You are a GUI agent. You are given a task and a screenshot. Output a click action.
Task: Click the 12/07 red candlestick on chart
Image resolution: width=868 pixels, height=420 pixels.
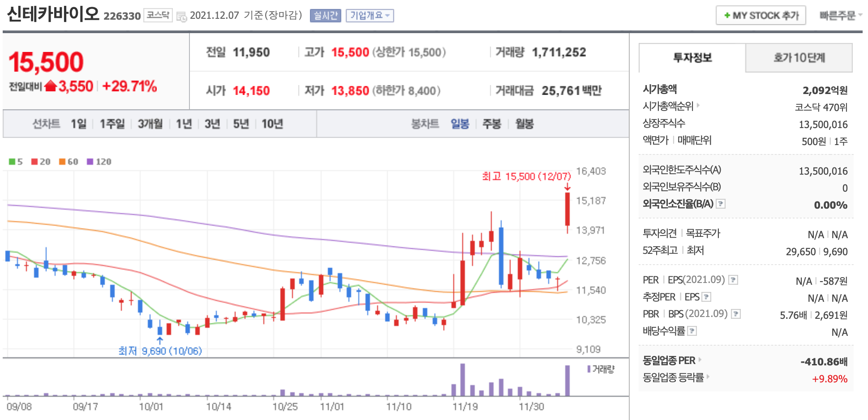(x=567, y=209)
